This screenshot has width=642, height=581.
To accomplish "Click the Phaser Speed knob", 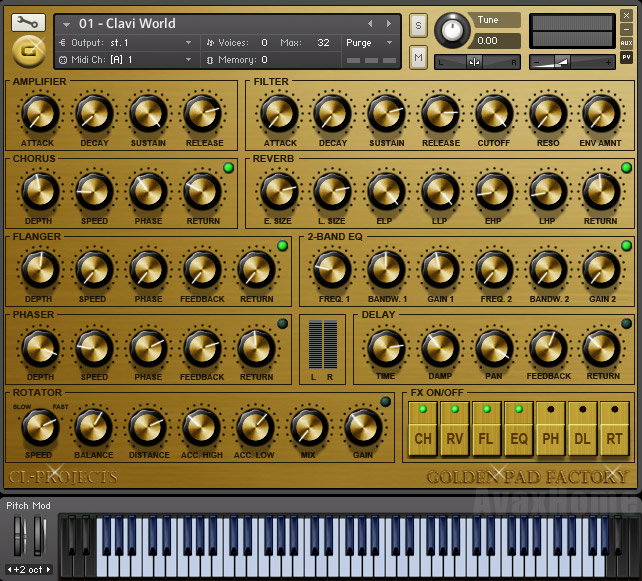I will pyautogui.click(x=94, y=348).
